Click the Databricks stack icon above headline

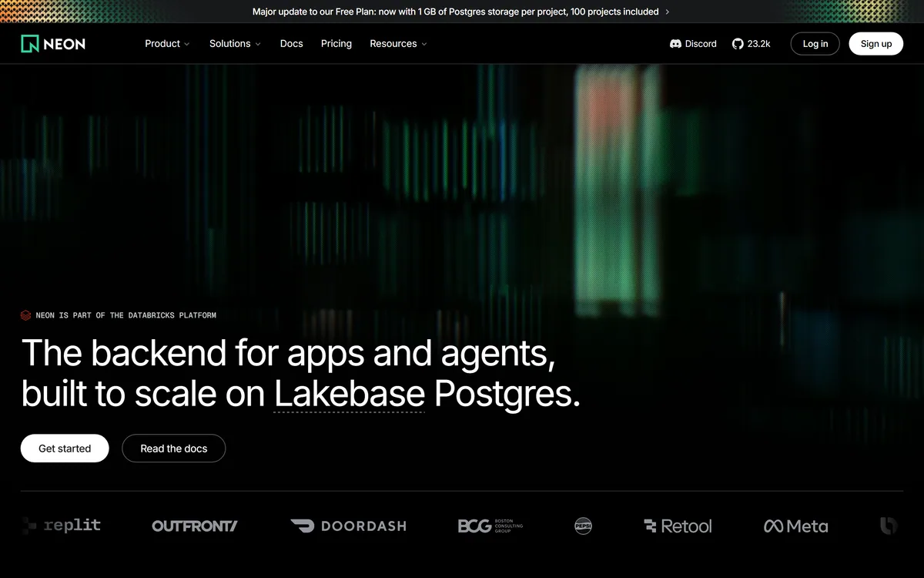tap(25, 315)
